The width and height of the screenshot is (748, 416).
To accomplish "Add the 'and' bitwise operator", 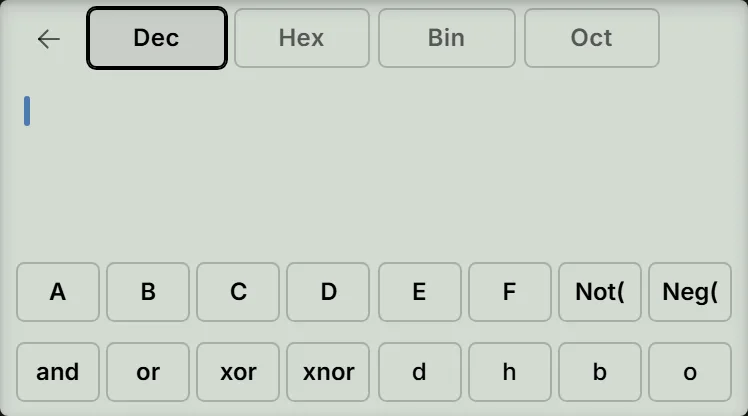I will pyautogui.click(x=58, y=372).
